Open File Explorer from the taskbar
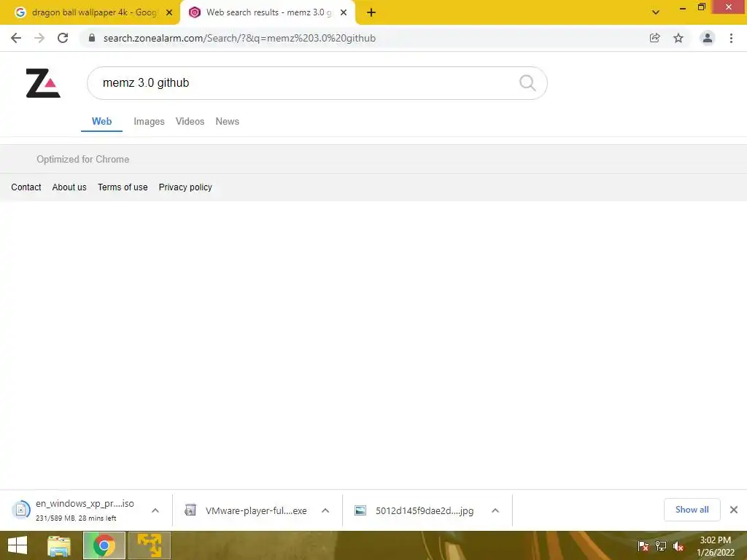The height and width of the screenshot is (560, 747). [59, 545]
